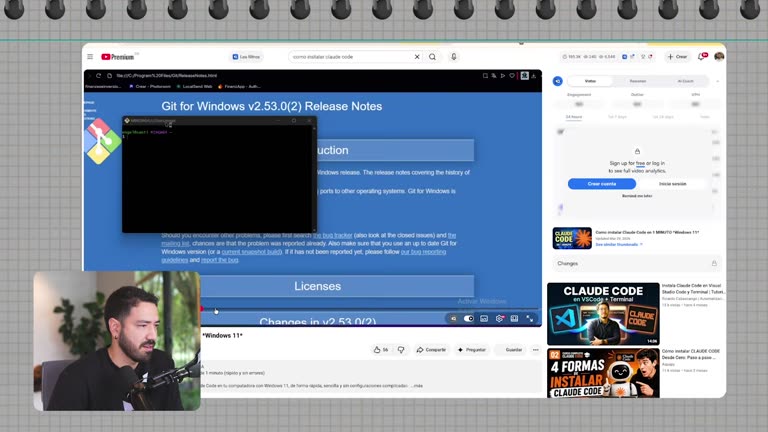Open video player settings gear
The image size is (768, 432).
[499, 318]
